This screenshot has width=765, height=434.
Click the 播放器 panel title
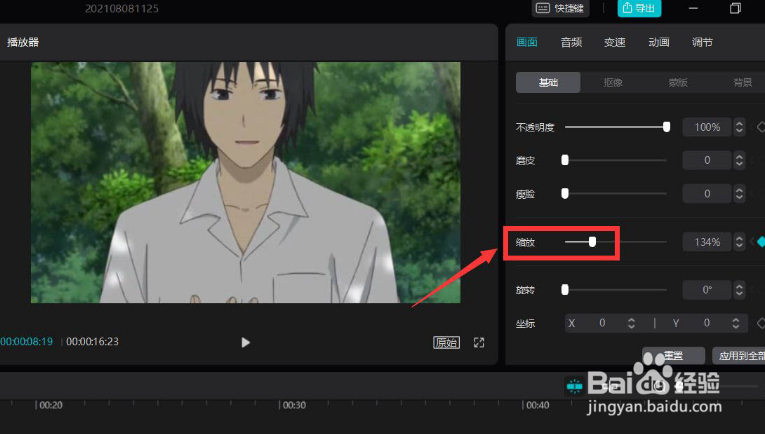[23, 42]
